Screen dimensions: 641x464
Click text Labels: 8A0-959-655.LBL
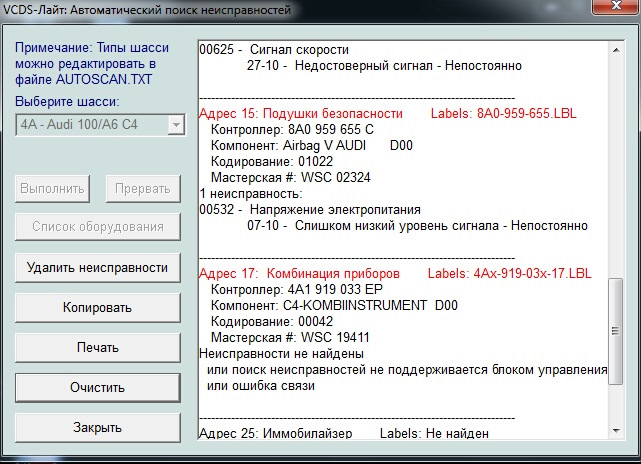[504, 114]
